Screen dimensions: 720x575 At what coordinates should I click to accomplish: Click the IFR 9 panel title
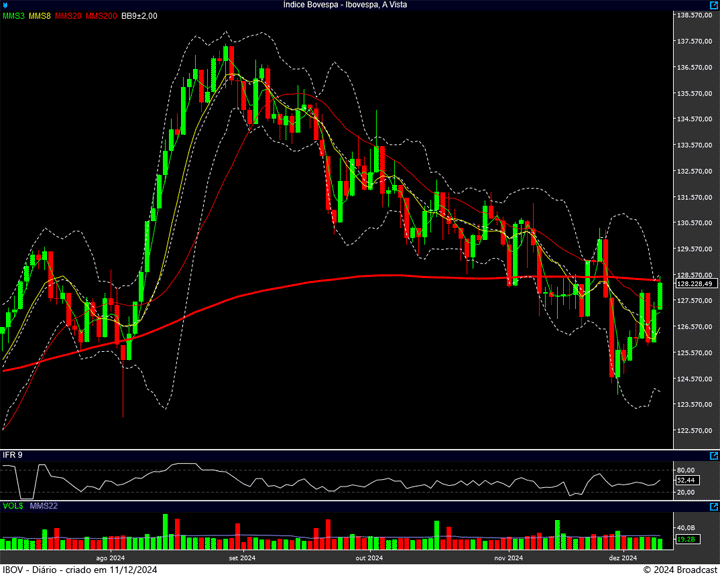(x=13, y=455)
